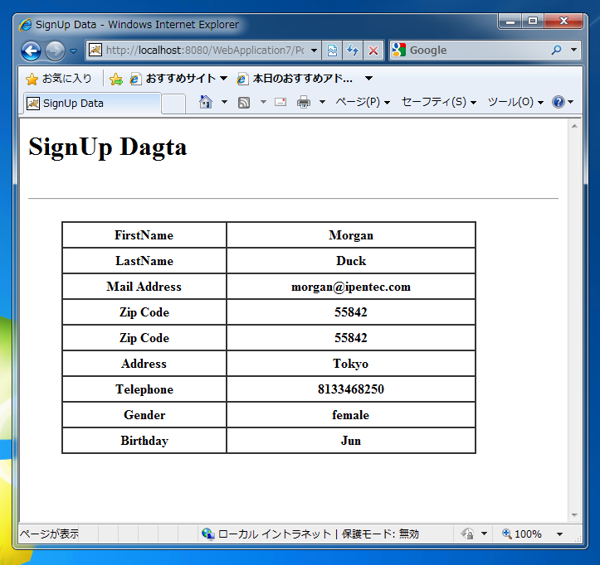The width and height of the screenshot is (600, 565).
Task: Click the Internet Explorer title bar icon
Action: pos(26,25)
